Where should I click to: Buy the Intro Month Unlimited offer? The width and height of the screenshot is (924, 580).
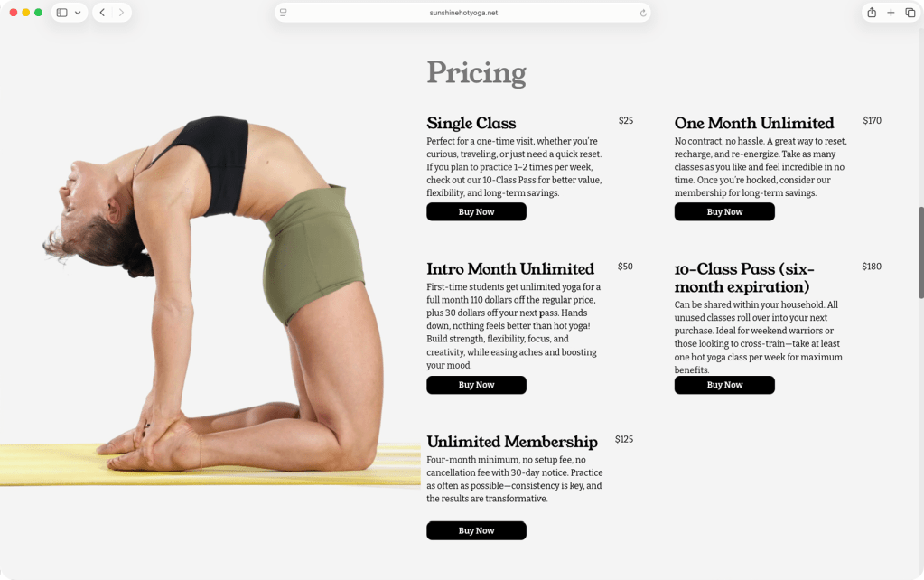(x=476, y=385)
